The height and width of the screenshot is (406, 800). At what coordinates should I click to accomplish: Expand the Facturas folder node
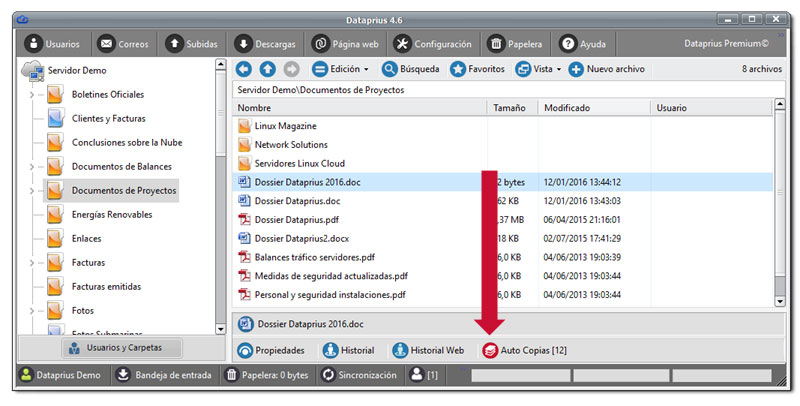click(x=32, y=263)
